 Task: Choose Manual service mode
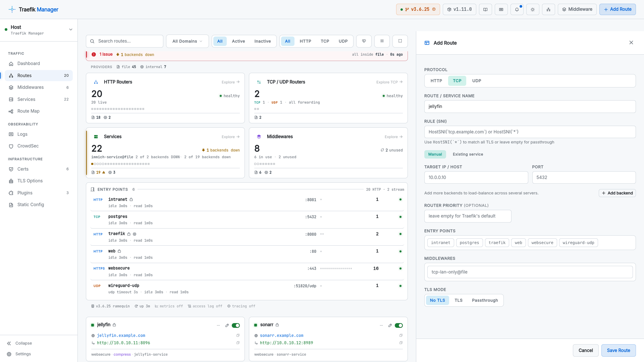pyautogui.click(x=435, y=155)
